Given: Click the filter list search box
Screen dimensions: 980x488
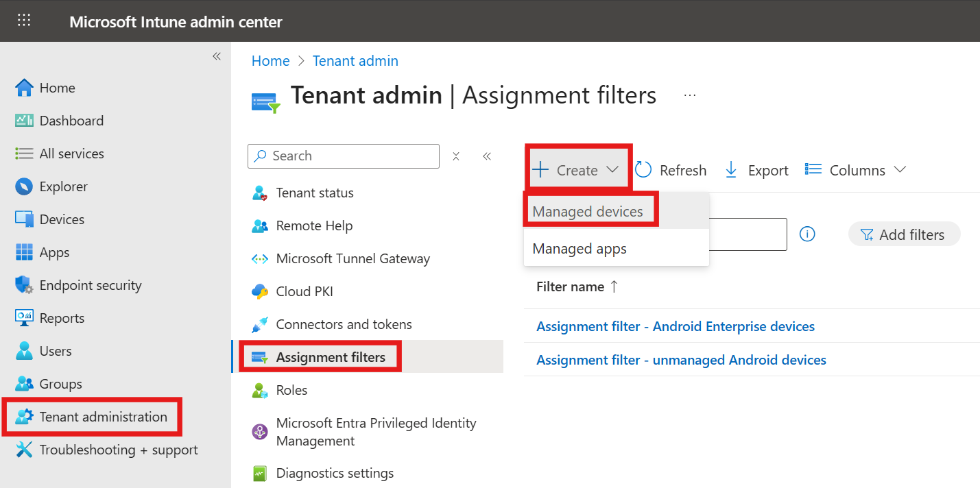Looking at the screenshot, I should click(748, 234).
